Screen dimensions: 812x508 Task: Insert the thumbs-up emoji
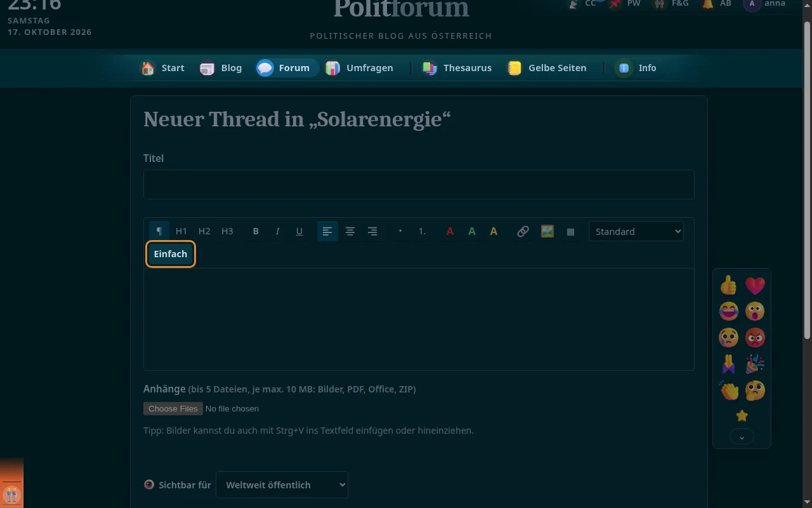[x=729, y=286]
